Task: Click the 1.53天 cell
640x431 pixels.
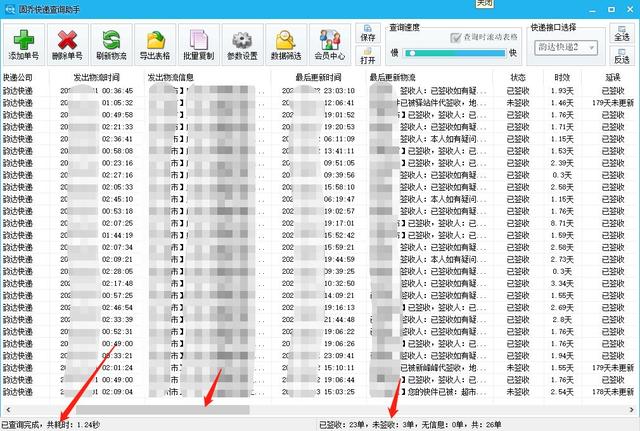Action: coord(562,151)
